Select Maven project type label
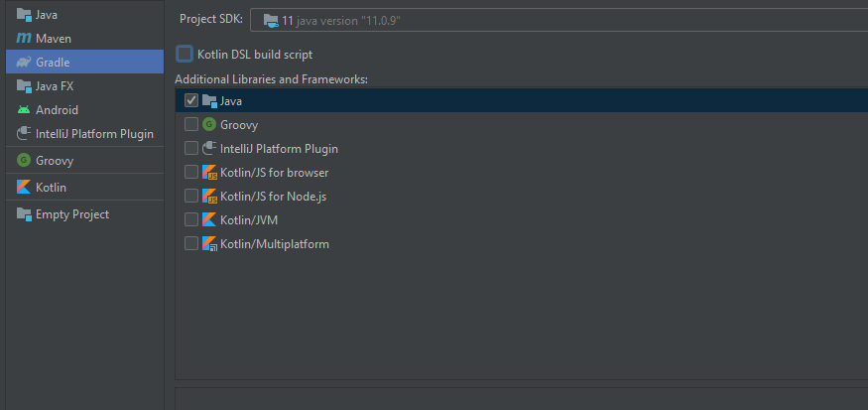Screen dimensions: 868x410 (54, 39)
